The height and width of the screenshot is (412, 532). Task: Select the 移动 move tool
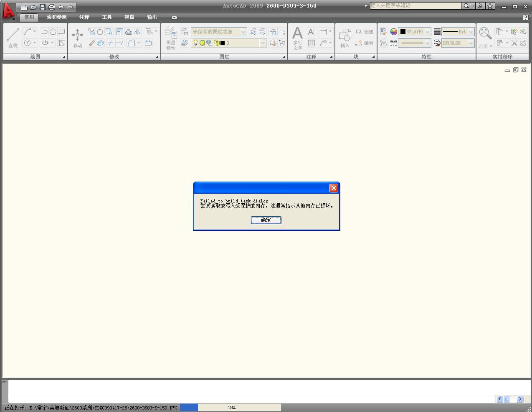coord(78,38)
